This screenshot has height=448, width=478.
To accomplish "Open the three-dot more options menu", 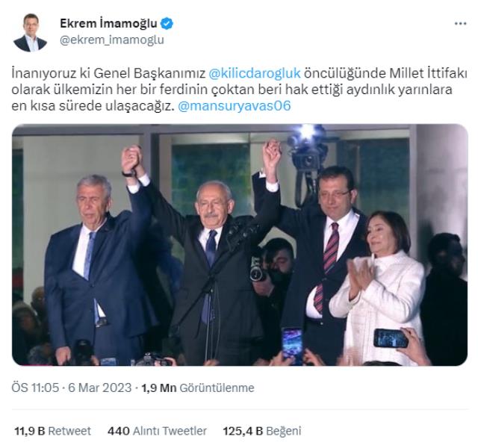I will tap(460, 23).
